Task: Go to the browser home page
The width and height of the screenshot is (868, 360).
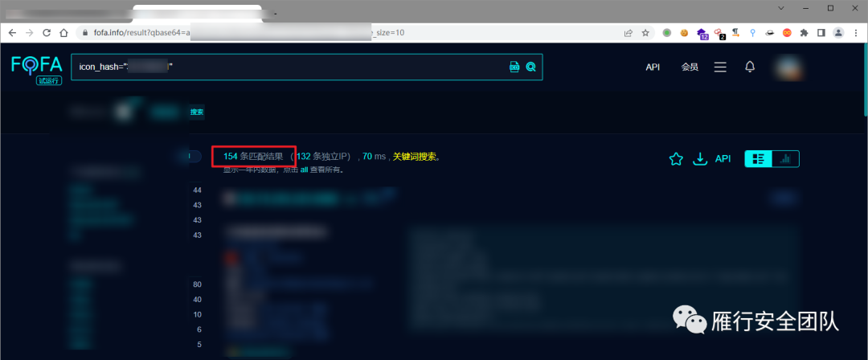Action: tap(63, 33)
